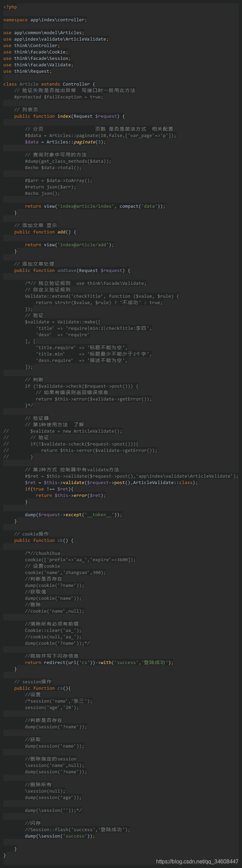Click the '#echo $data->total();' line

[x=53, y=168]
